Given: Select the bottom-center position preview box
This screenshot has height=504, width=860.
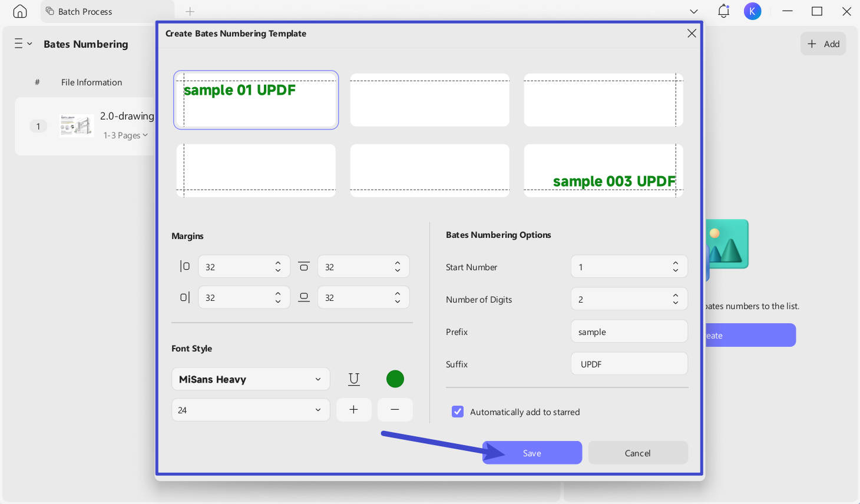Looking at the screenshot, I should (430, 170).
